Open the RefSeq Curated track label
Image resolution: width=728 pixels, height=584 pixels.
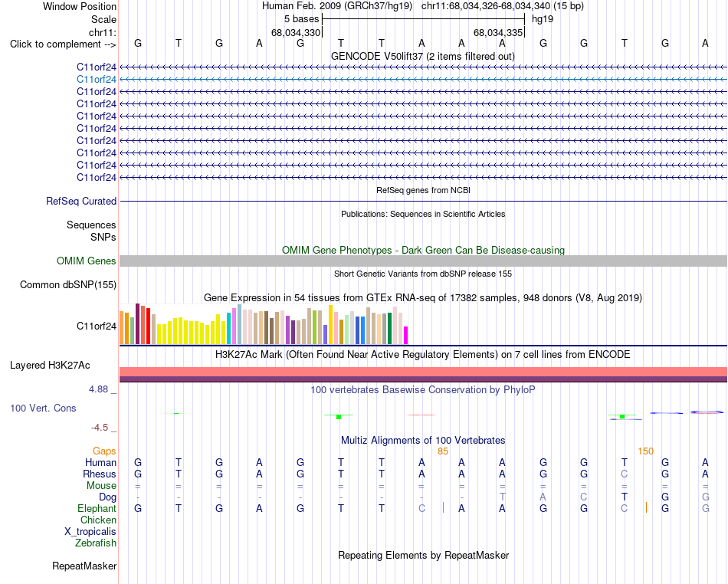[x=81, y=201]
